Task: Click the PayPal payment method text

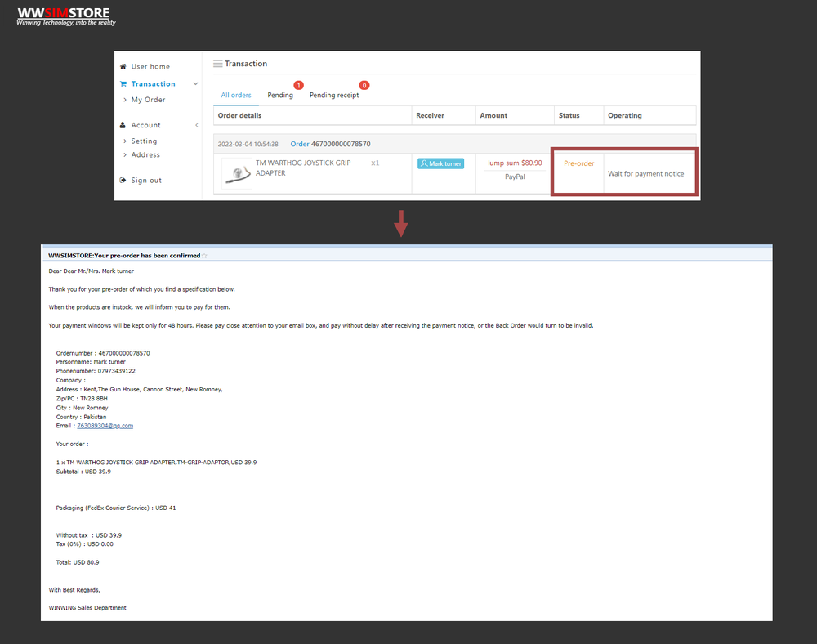Action: pyautogui.click(x=515, y=177)
